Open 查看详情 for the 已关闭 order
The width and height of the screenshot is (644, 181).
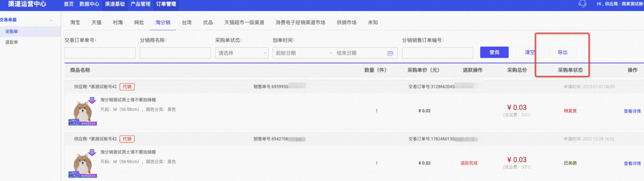click(x=632, y=163)
